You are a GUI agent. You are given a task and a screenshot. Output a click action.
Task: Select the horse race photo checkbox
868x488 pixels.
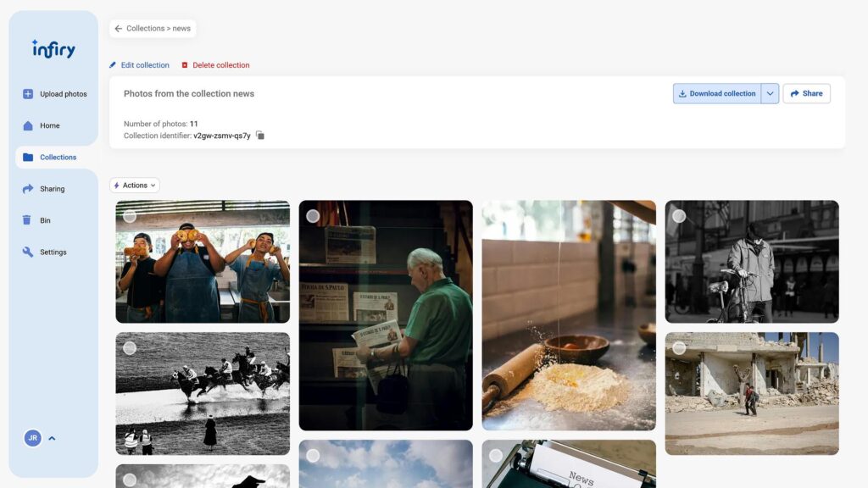[x=130, y=348]
